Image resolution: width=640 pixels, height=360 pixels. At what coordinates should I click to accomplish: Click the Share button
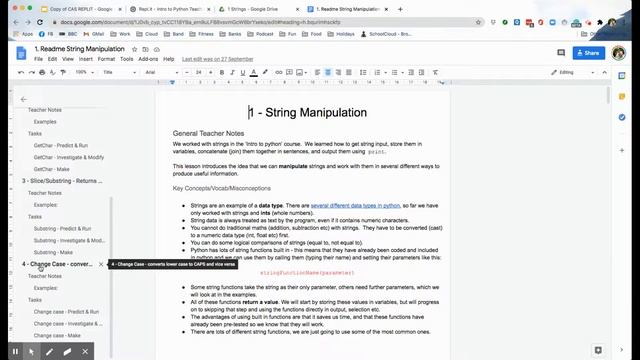point(589,53)
